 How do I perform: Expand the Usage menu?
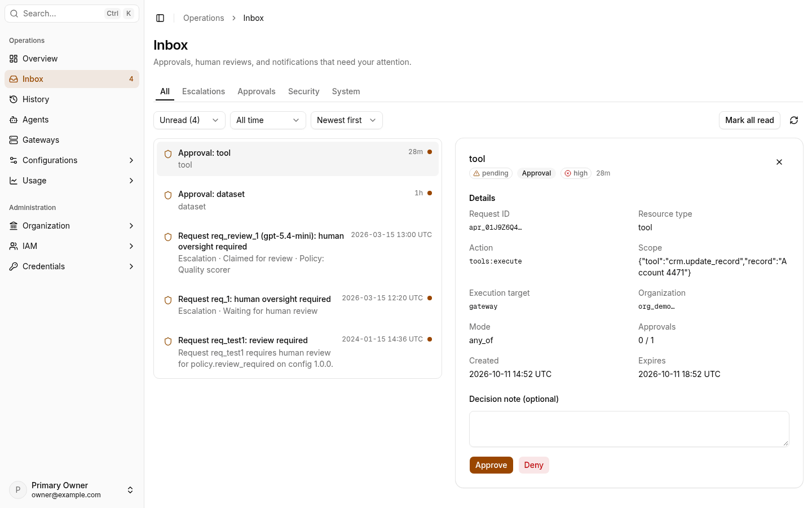[72, 181]
